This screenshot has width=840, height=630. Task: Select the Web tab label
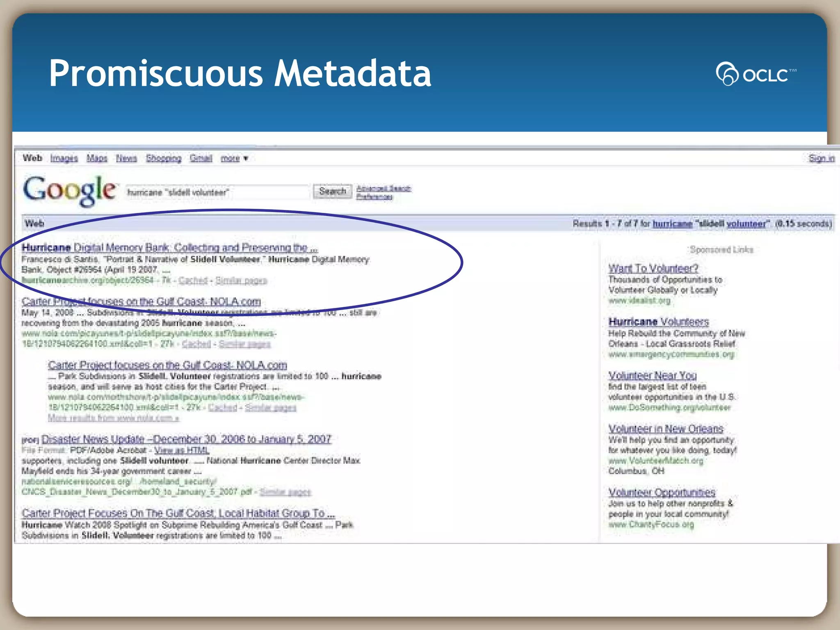tap(32, 158)
